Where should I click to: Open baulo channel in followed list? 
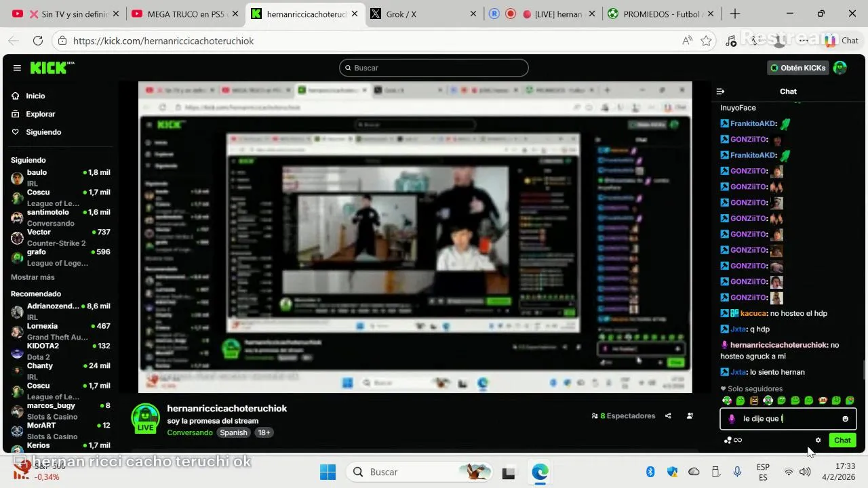pos(60,177)
